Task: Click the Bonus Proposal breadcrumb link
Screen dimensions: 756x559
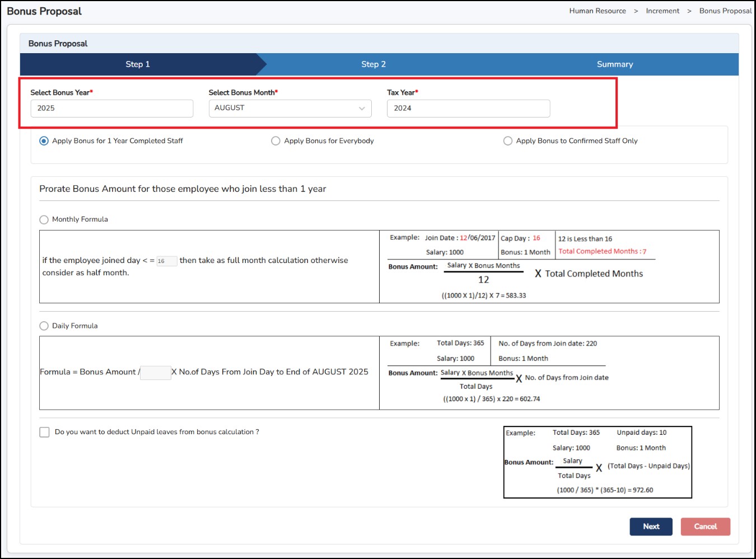Action: coord(725,11)
